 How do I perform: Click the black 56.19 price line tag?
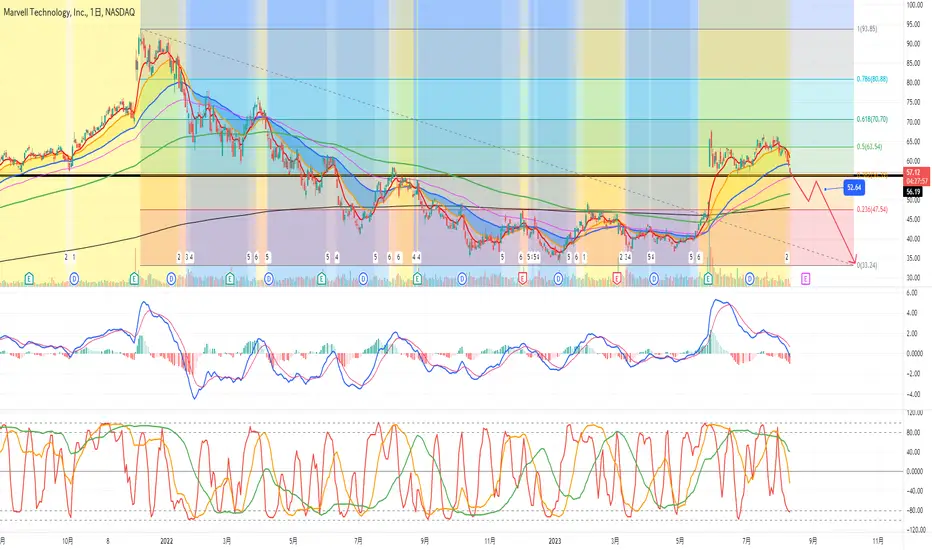pyautogui.click(x=913, y=192)
